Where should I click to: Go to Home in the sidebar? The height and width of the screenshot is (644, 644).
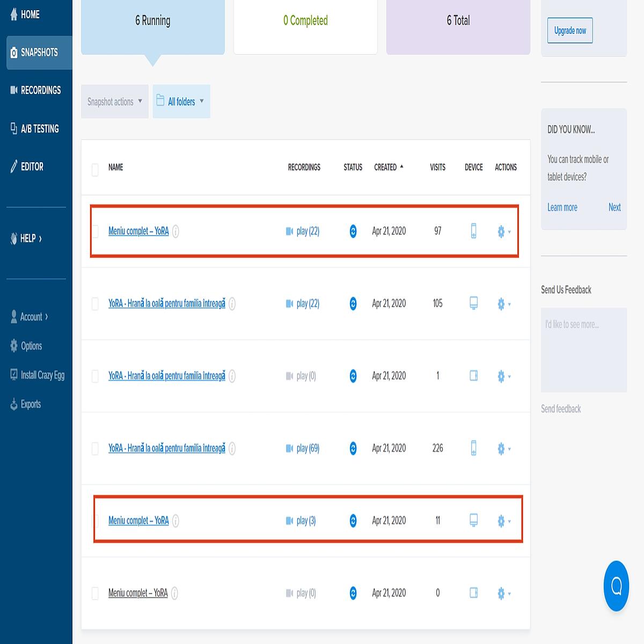click(x=25, y=14)
